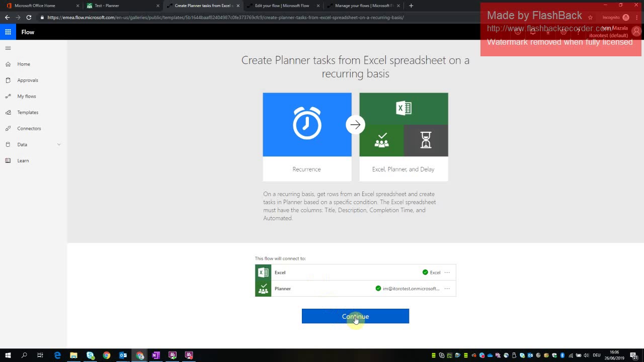644x362 pixels.
Task: Click the Excel icon in the template tile
Action: pyautogui.click(x=404, y=109)
